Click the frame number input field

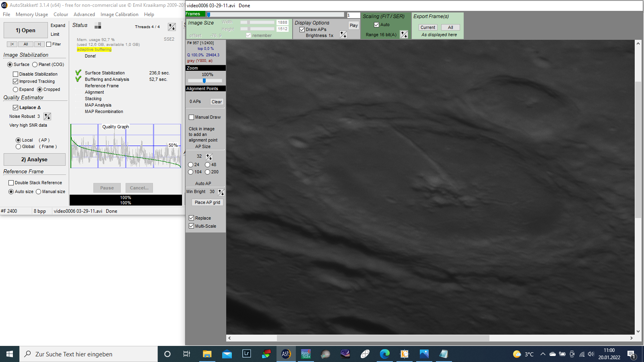click(353, 15)
